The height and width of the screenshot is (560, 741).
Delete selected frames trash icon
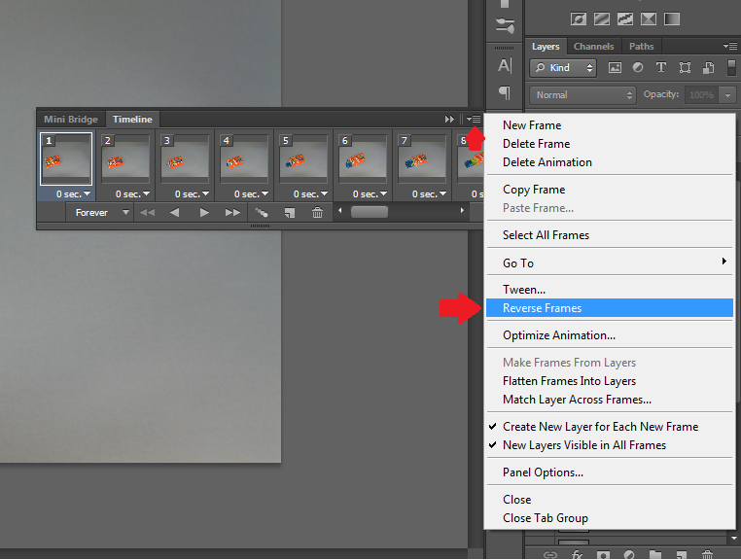click(x=317, y=213)
